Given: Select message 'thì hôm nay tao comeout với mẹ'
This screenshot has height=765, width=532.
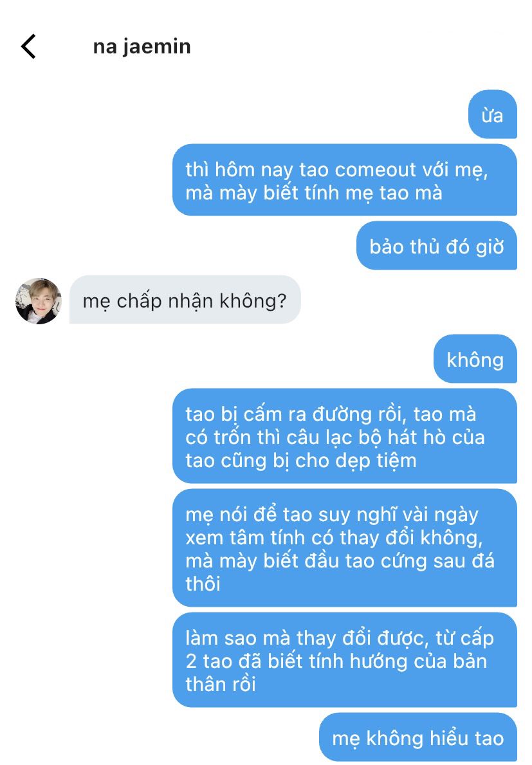Looking at the screenshot, I should coord(344,180).
